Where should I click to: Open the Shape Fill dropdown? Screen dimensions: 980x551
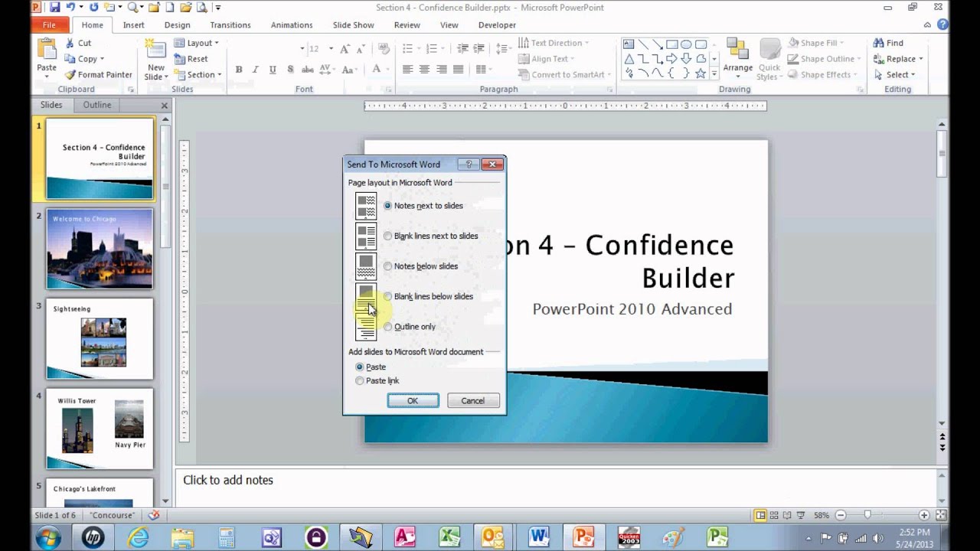point(816,44)
